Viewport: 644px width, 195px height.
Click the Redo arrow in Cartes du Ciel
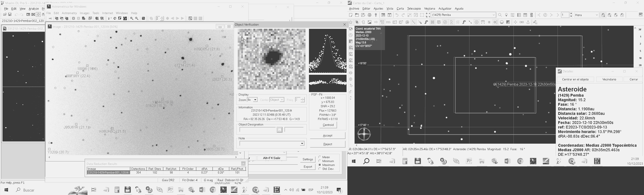(403, 15)
